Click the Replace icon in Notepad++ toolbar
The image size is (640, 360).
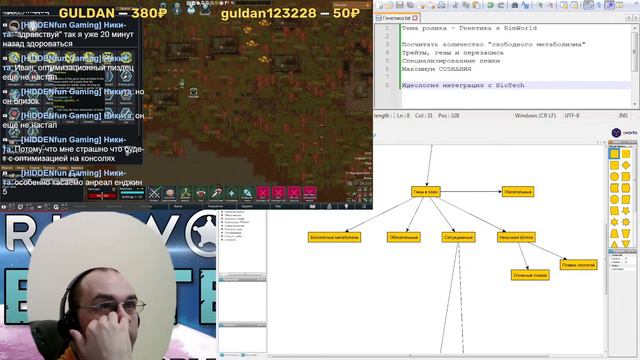[525, 5]
